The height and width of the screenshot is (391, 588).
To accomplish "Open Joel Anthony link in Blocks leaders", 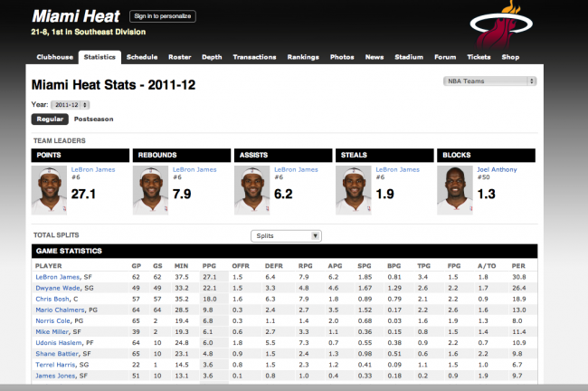I will pyautogui.click(x=497, y=169).
